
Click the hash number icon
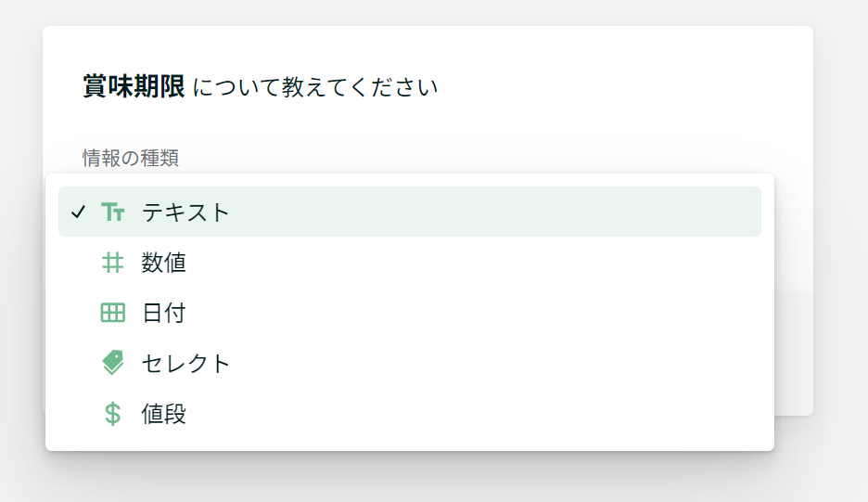coord(113,262)
